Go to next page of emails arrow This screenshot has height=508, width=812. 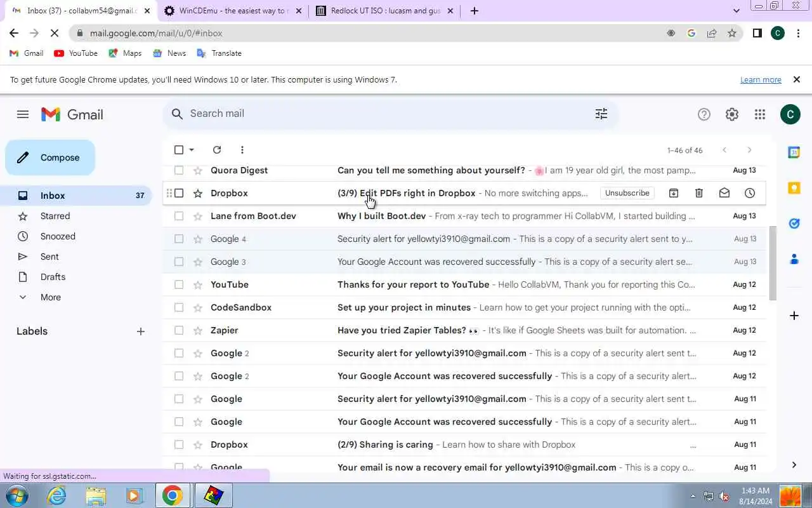(749, 150)
